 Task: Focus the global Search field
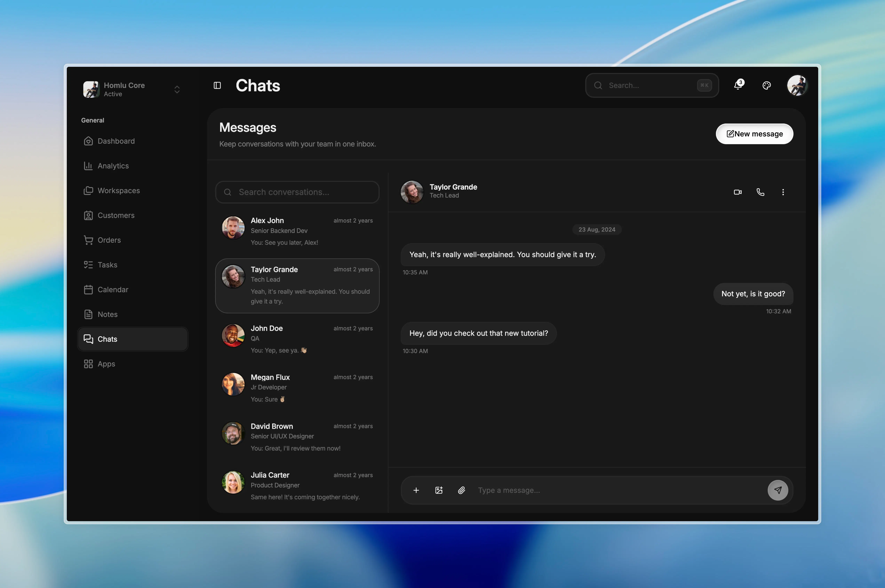pyautogui.click(x=652, y=85)
